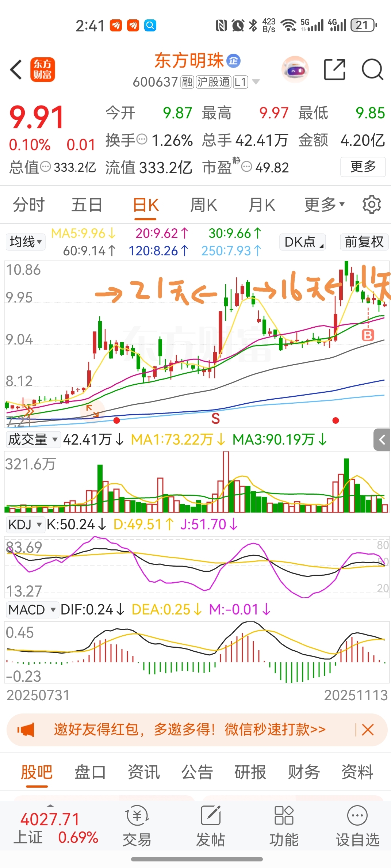Viewport: 391px width, 868px height.
Task: Open the robot assistant avatar icon
Action: point(295,69)
